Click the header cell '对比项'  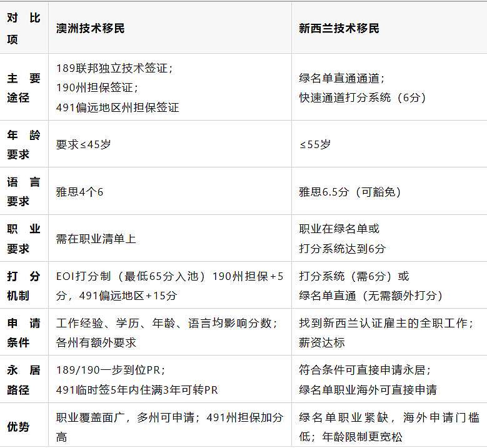pyautogui.click(x=24, y=28)
